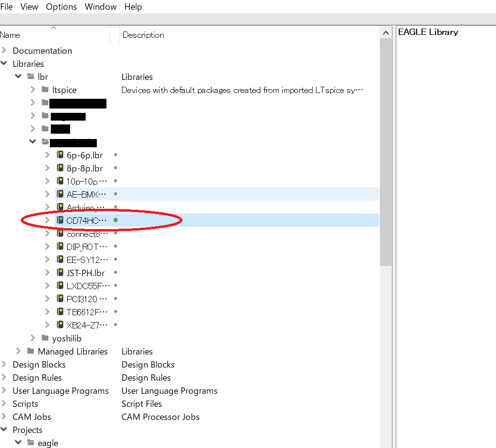Open the Help menu
Image resolution: width=496 pixels, height=448 pixels.
(133, 7)
